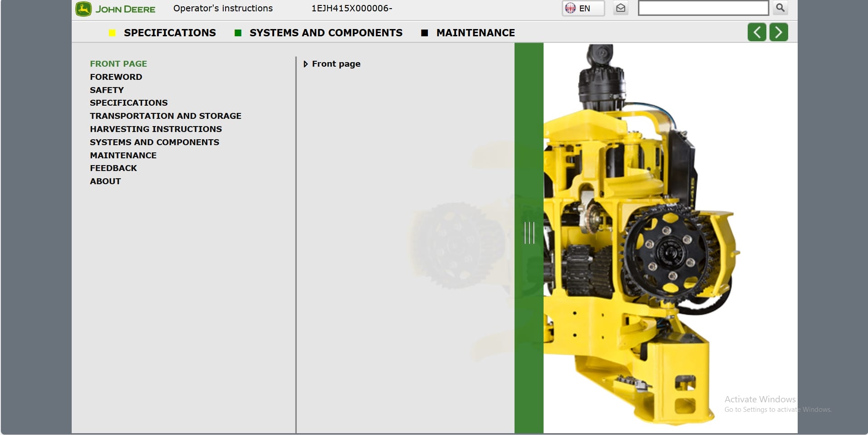Open FOREWORD in the sidebar

(x=116, y=77)
